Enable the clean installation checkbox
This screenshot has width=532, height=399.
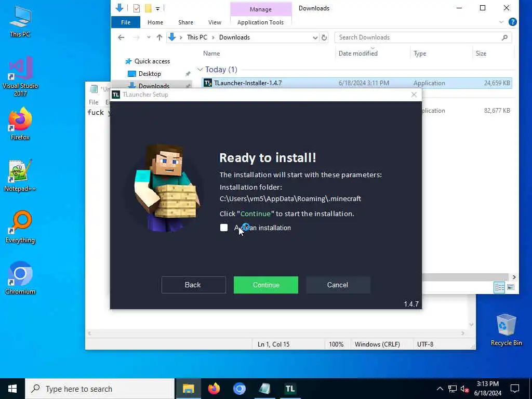coord(224,228)
